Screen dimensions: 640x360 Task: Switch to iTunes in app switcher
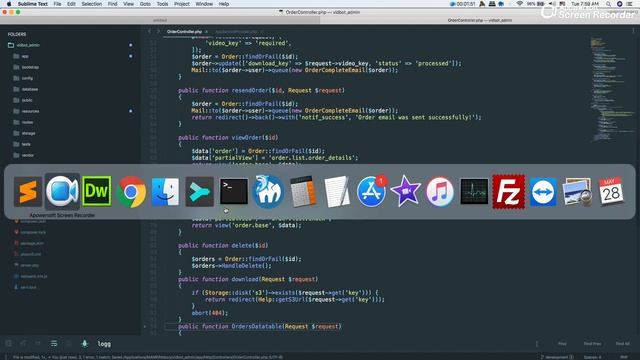point(440,191)
